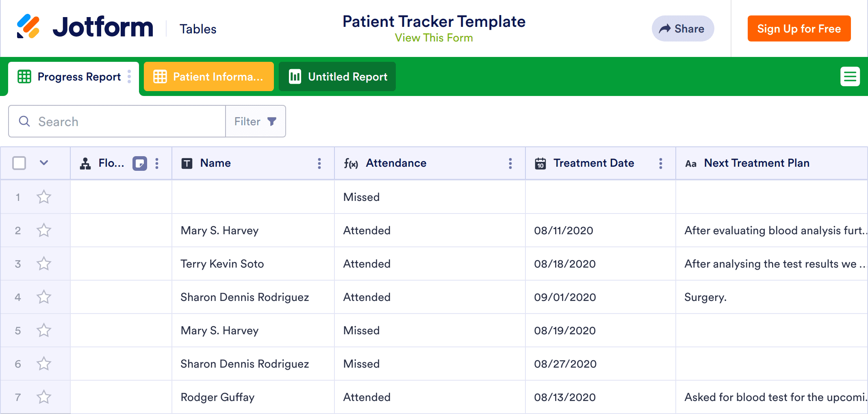
Task: Expand the row selection chevron dropdown
Action: [44, 163]
